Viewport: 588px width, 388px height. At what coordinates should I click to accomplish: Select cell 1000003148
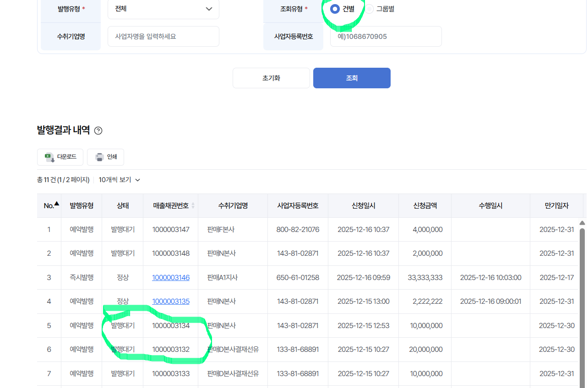(171, 253)
